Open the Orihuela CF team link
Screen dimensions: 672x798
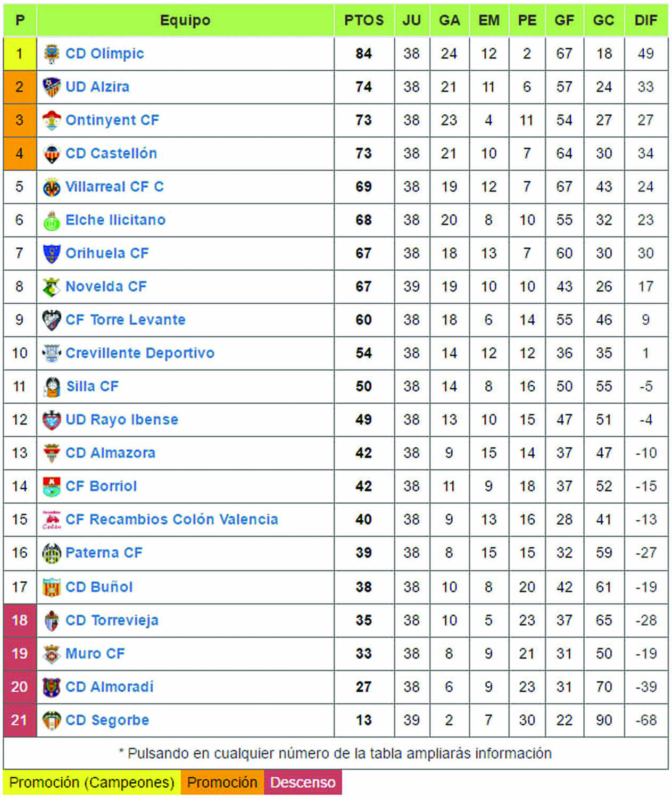click(107, 254)
